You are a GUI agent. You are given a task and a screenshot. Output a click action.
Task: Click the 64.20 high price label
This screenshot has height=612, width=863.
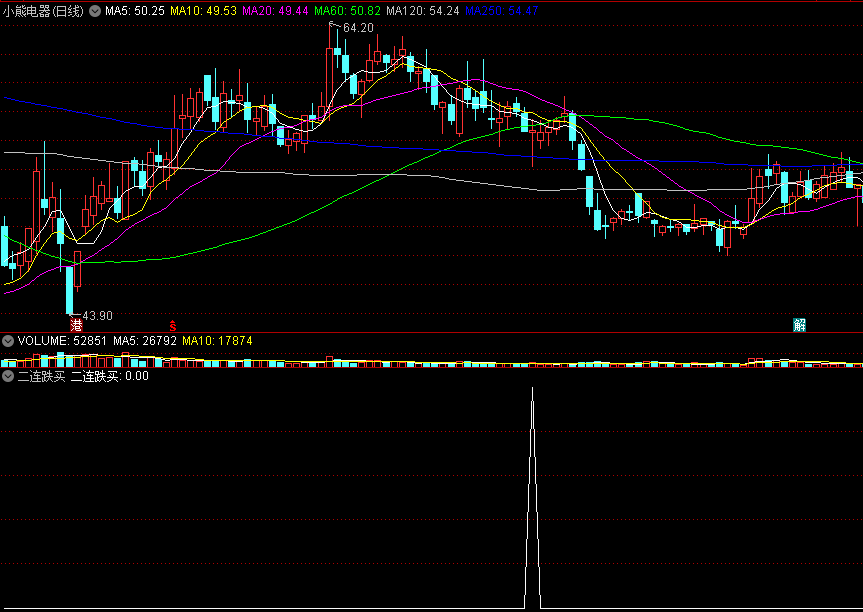tap(358, 28)
